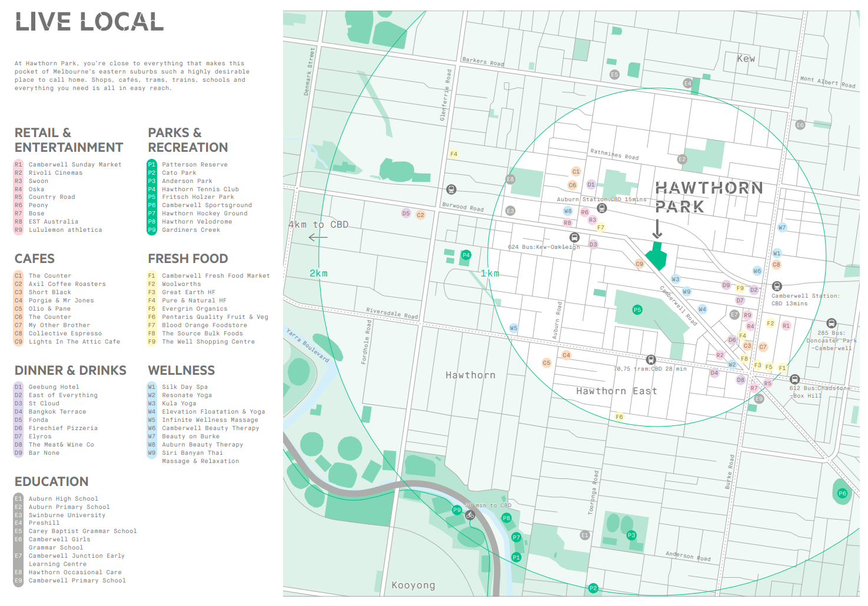Click the train icon at Auburn Station

click(x=601, y=208)
